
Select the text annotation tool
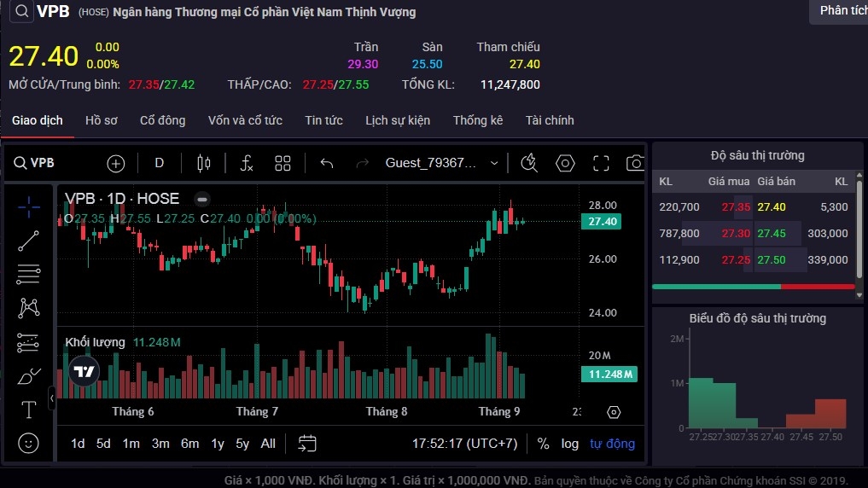[29, 410]
